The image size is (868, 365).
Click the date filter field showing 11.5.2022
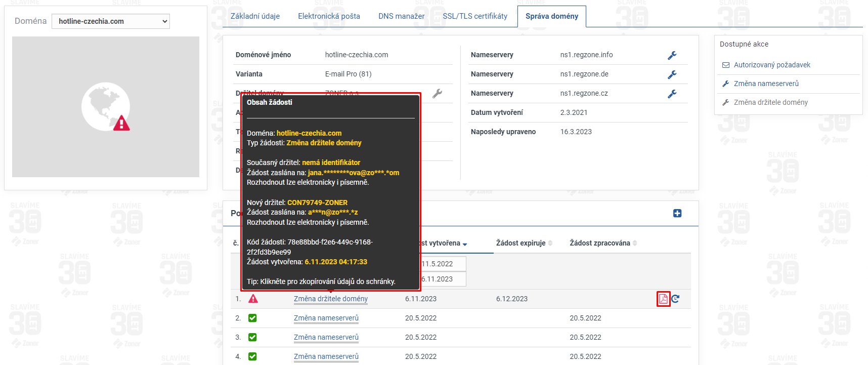click(443, 264)
